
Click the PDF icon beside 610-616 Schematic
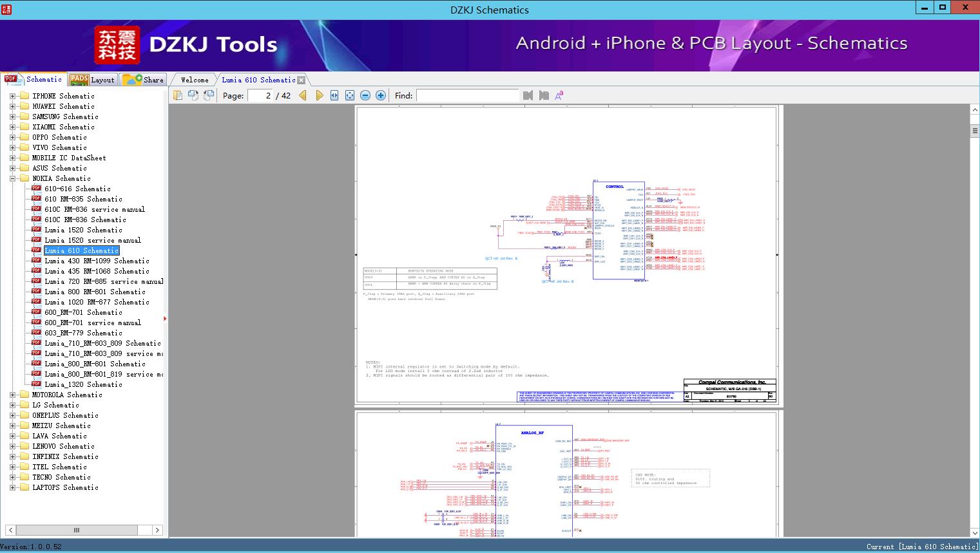[x=37, y=189]
